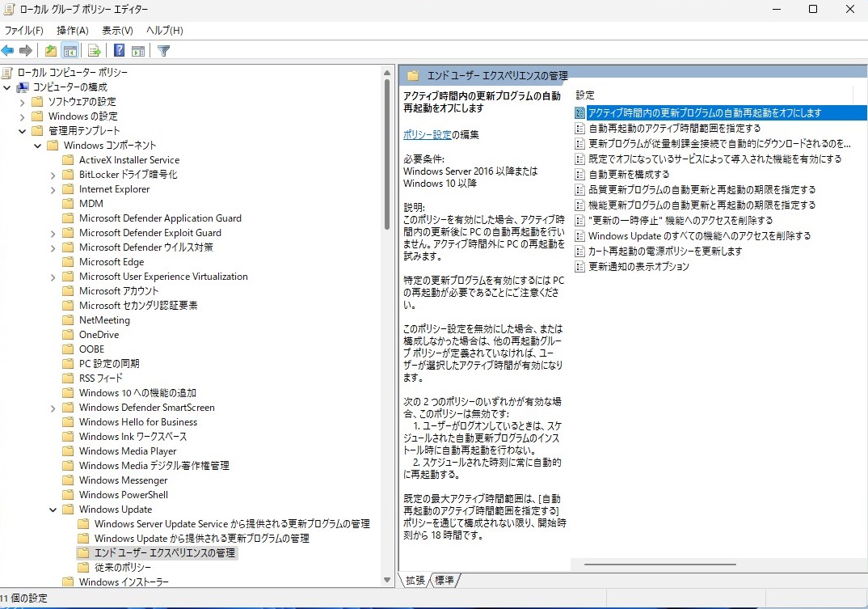The image size is (868, 609).
Task: Collapse the 管理用テンプレート tree node
Action: (23, 131)
